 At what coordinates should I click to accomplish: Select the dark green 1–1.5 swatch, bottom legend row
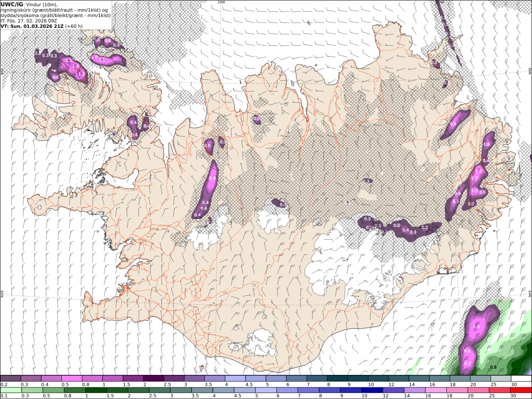(96, 390)
